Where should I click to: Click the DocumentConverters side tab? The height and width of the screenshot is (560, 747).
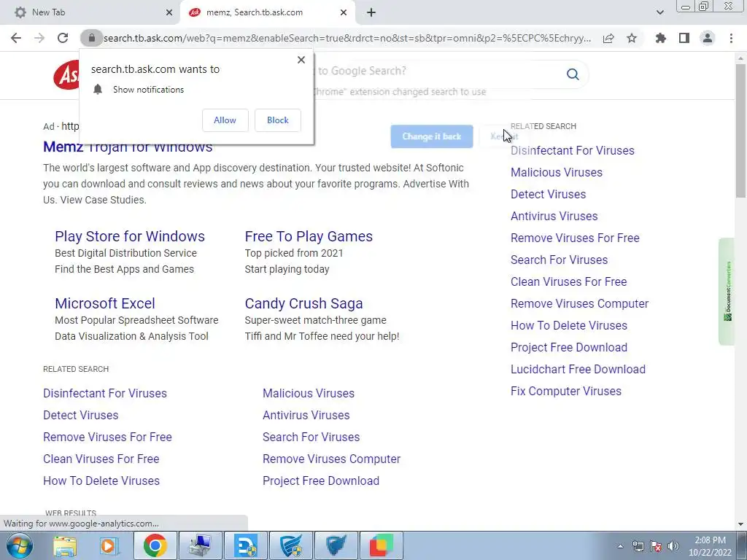[727, 292]
